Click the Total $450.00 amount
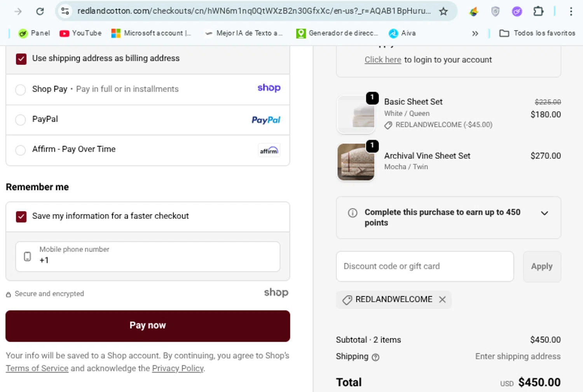The image size is (583, 392). [539, 382]
